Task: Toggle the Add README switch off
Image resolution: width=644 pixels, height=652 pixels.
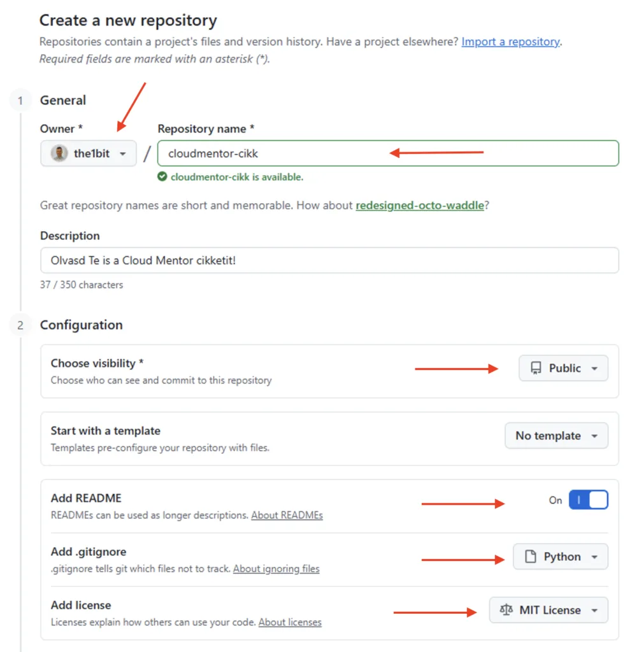Action: point(588,500)
